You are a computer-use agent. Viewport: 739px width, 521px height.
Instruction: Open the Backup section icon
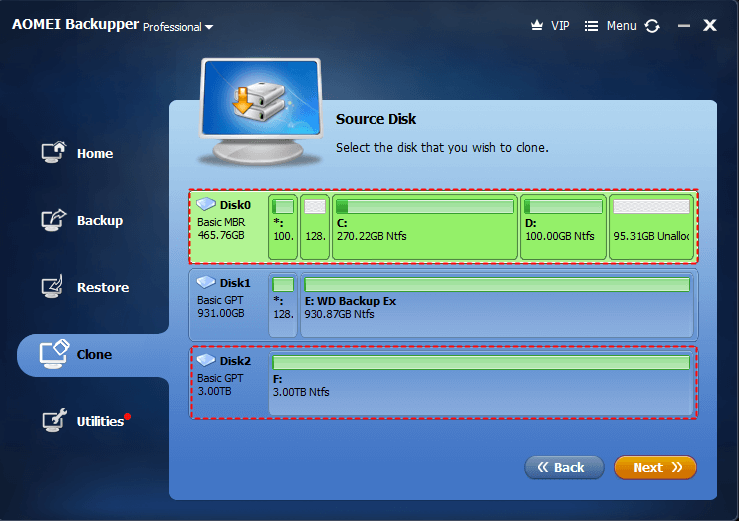pyautogui.click(x=53, y=220)
